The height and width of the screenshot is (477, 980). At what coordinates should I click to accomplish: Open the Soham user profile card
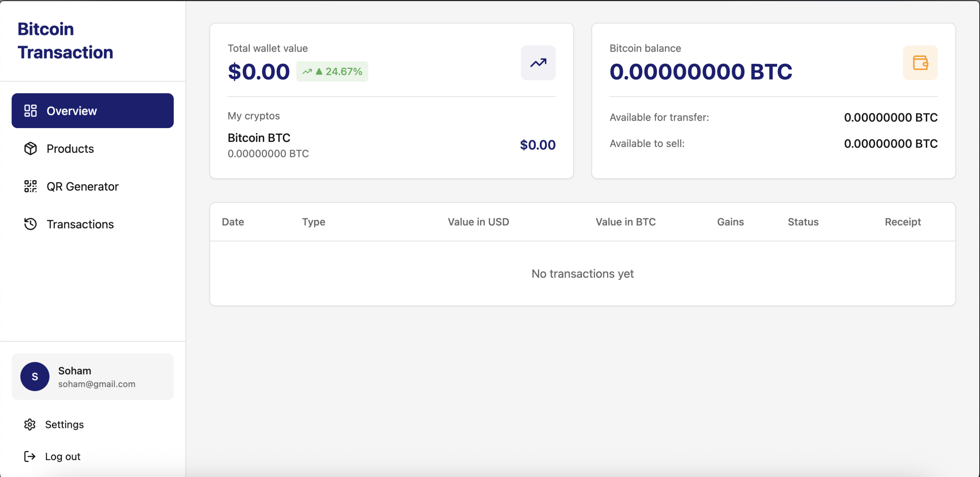point(92,376)
